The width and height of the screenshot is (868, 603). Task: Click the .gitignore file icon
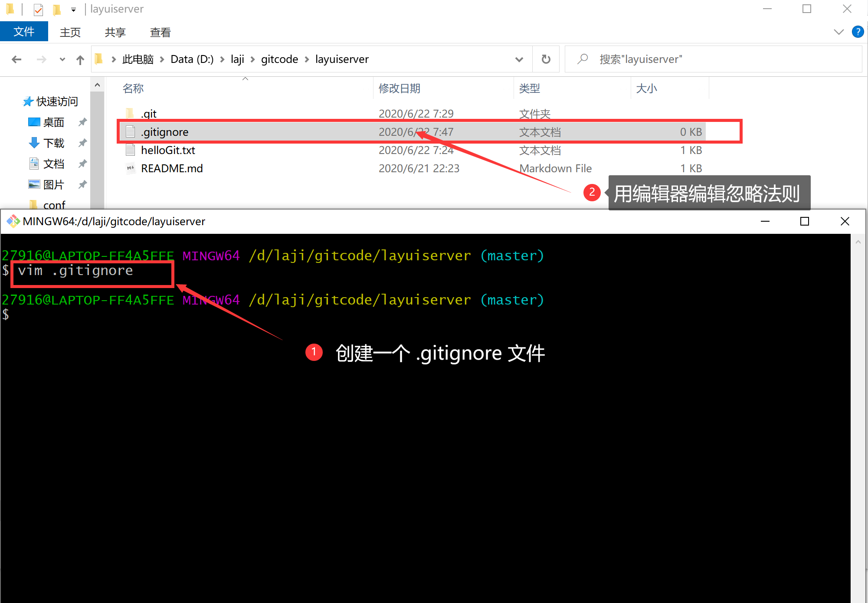(130, 132)
